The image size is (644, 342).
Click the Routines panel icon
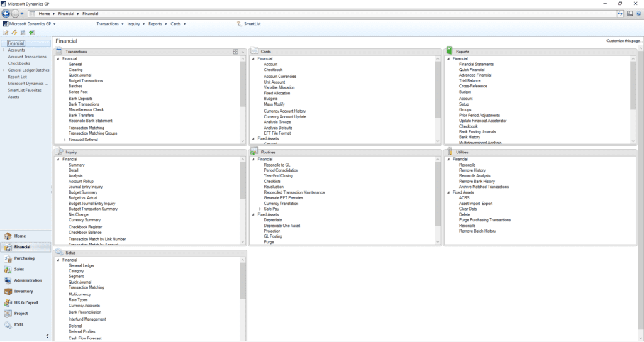[x=254, y=152]
